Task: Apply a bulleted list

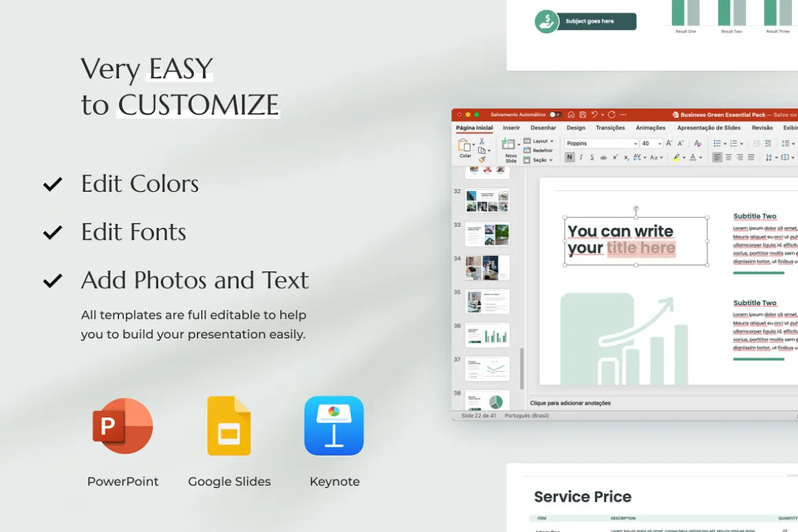Action: click(x=717, y=144)
